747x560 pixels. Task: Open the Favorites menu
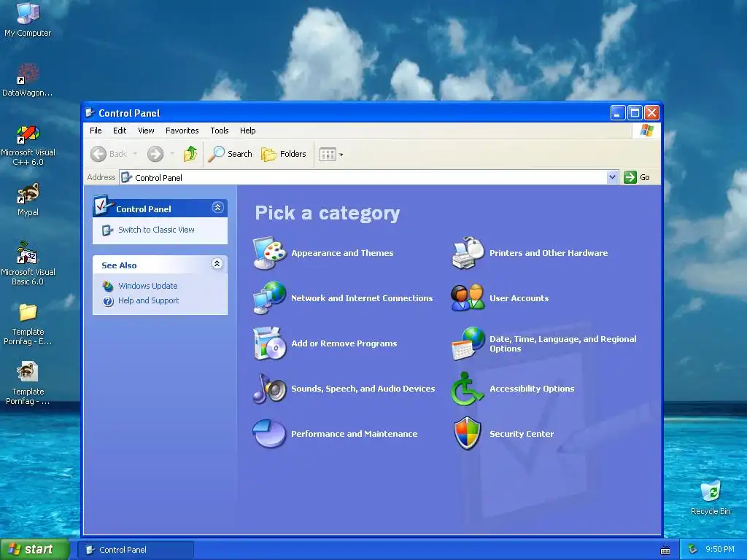[182, 131]
